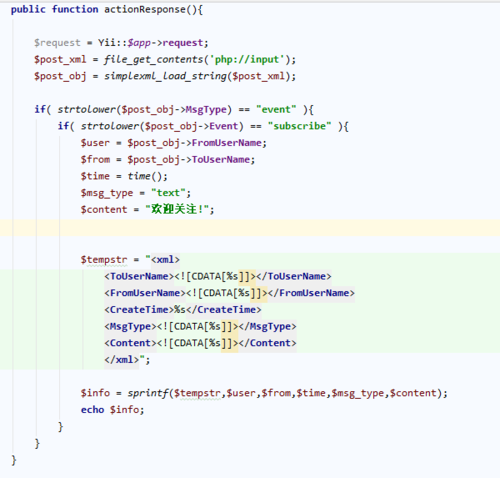Click the actionResponse function name
This screenshot has width=500, height=478.
click(x=145, y=9)
